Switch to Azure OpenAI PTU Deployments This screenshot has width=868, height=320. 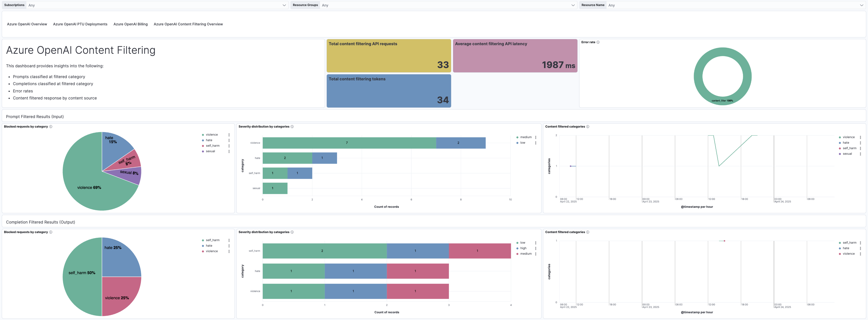tap(80, 24)
